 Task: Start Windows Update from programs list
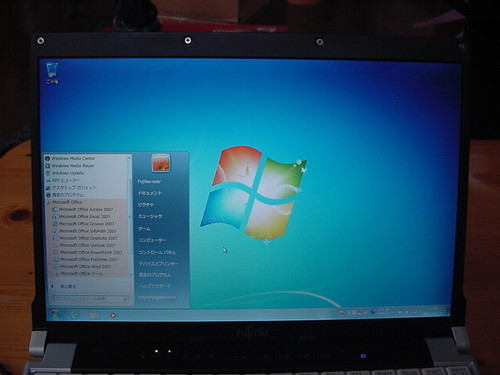pos(65,173)
